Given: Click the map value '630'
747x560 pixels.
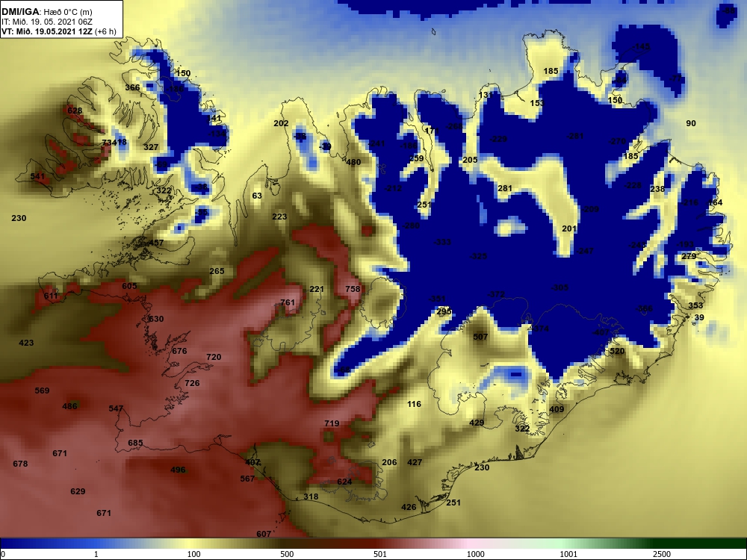Looking at the screenshot, I should [x=156, y=319].
